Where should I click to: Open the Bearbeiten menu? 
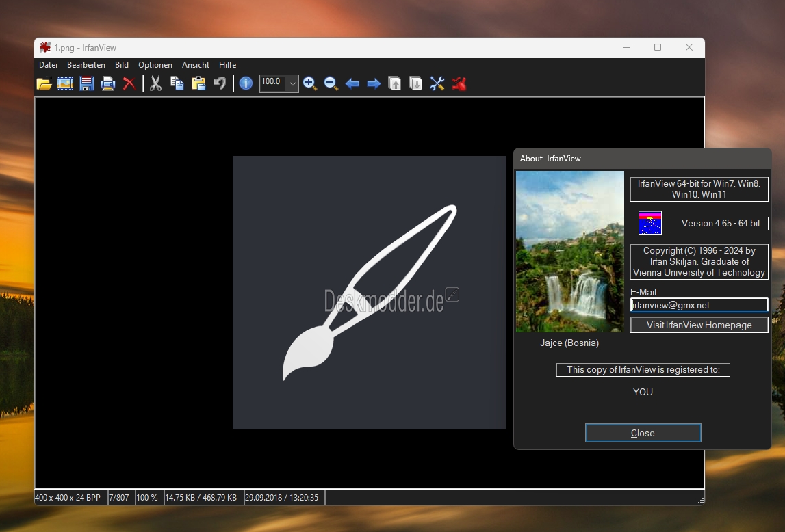pyautogui.click(x=86, y=65)
